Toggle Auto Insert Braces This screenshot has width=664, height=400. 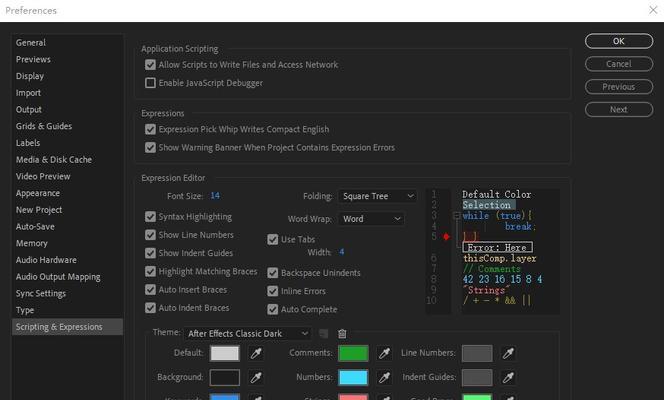click(150, 290)
